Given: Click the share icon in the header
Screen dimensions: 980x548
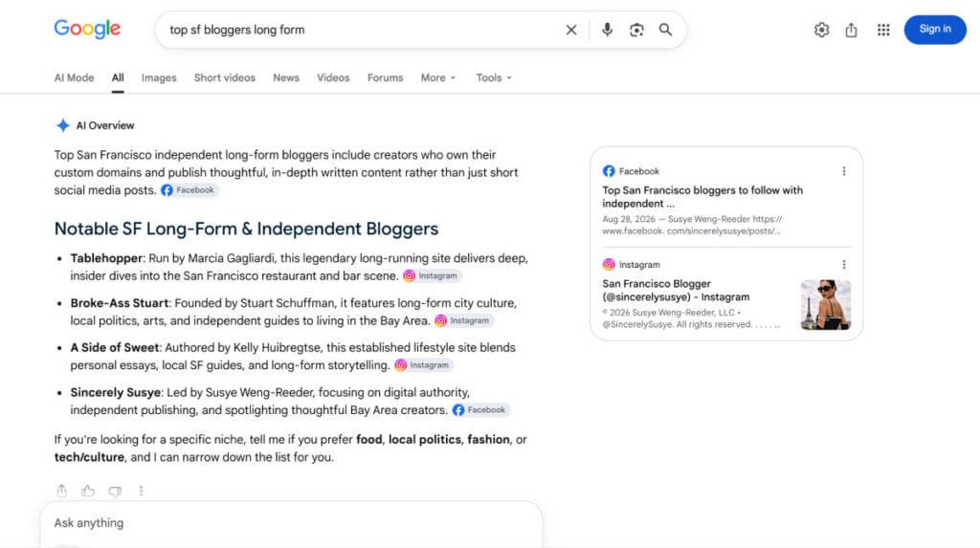Looking at the screenshot, I should 851,30.
